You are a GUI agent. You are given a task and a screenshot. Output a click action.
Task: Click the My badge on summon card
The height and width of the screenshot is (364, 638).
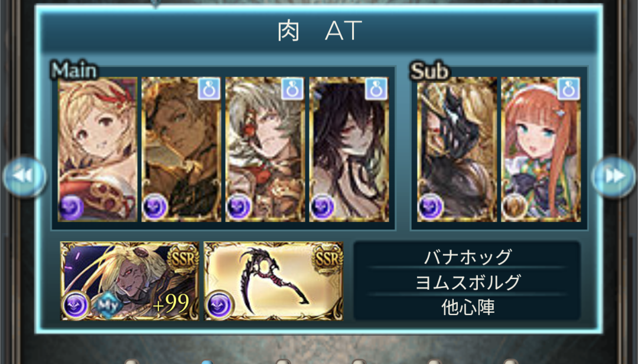coord(109,305)
